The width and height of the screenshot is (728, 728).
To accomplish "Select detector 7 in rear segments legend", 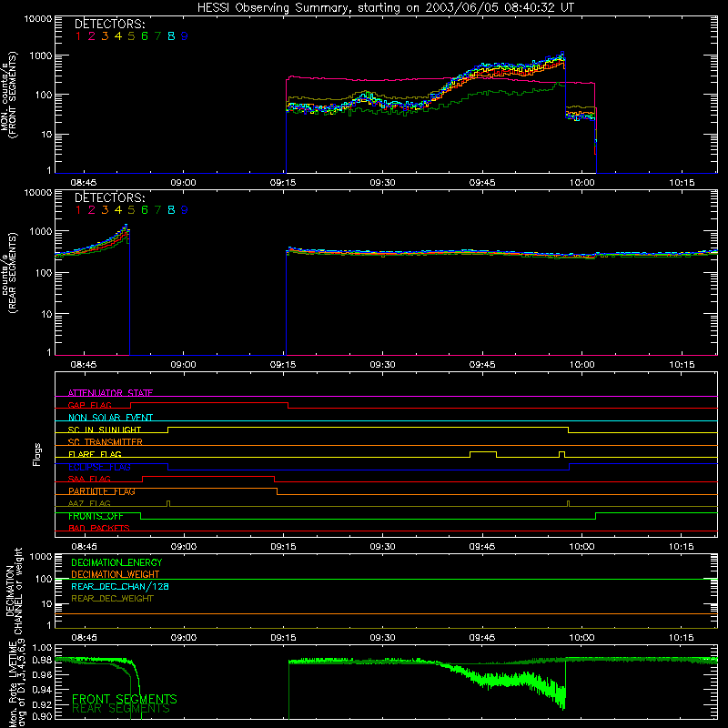I will tap(157, 210).
